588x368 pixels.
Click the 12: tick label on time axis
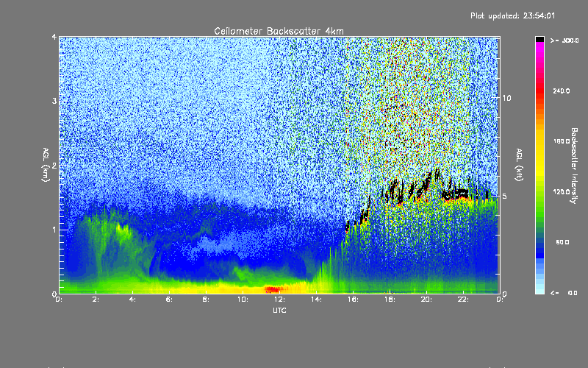pos(279,300)
